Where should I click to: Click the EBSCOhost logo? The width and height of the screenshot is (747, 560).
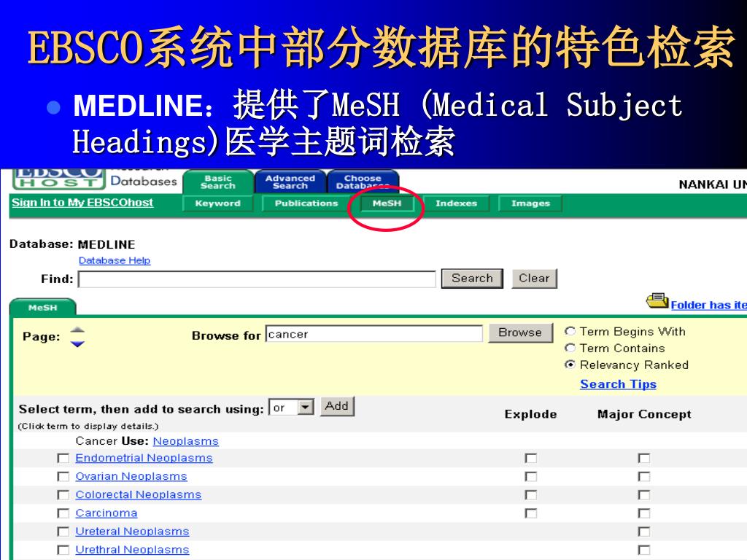click(x=58, y=179)
